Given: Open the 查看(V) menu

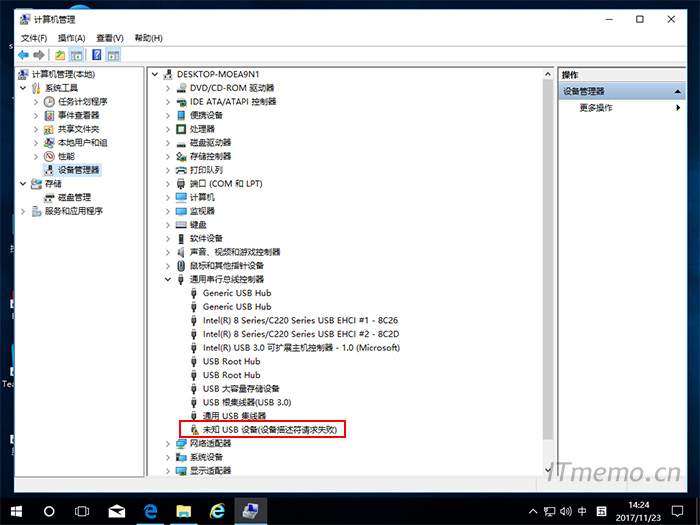Looking at the screenshot, I should pyautogui.click(x=110, y=38).
